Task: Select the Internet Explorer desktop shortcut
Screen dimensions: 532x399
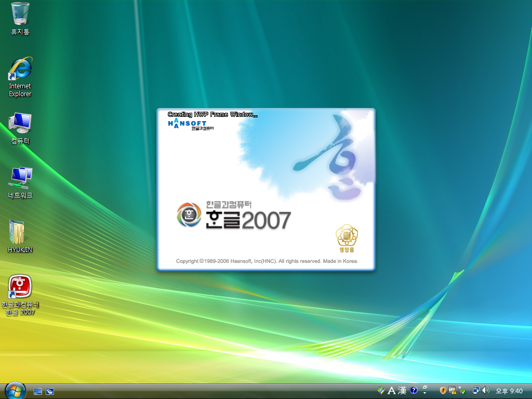Action: click(20, 78)
